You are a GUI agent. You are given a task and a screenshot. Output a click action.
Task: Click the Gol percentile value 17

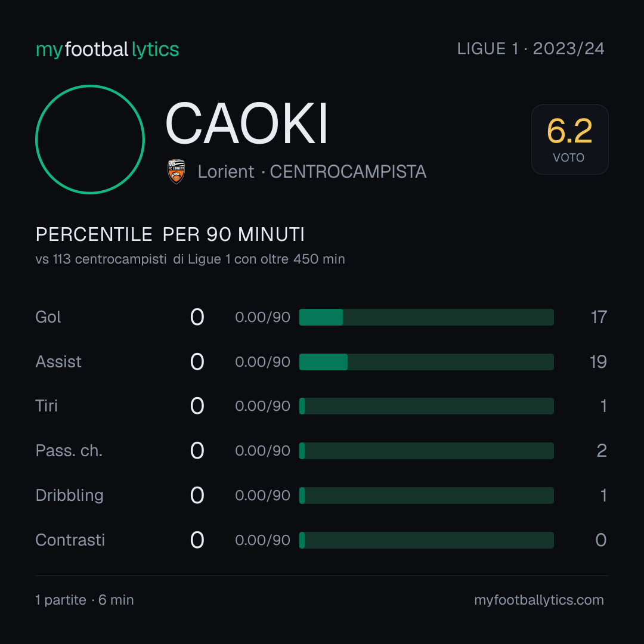pyautogui.click(x=599, y=317)
